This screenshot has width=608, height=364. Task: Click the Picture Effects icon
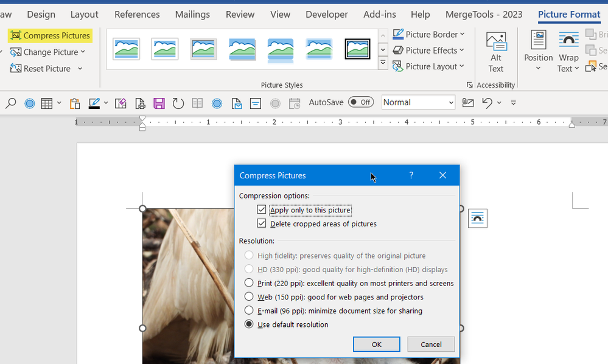pyautogui.click(x=398, y=51)
